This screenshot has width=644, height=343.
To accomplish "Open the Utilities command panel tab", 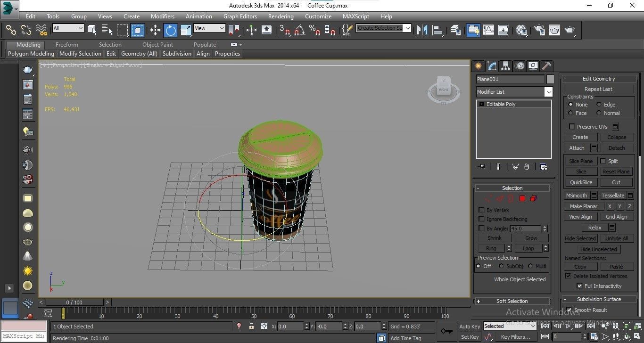I will click(x=546, y=66).
